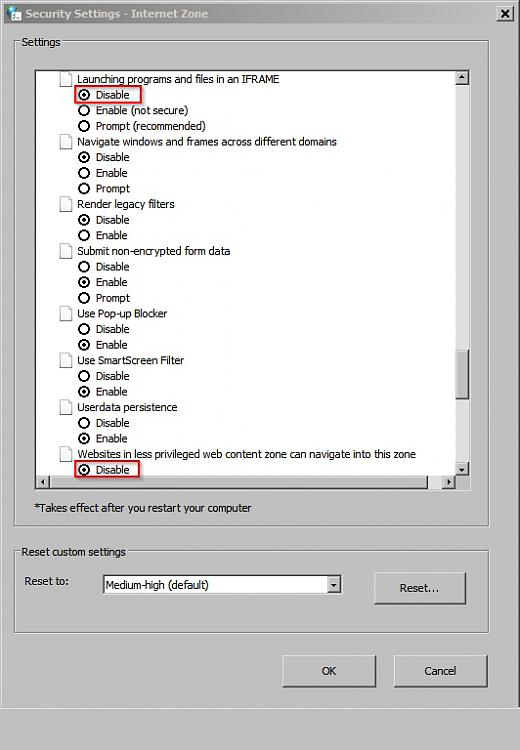Select Enable (not secure) for IFRAME launching
Image resolution: width=520 pixels, height=750 pixels.
pos(84,110)
